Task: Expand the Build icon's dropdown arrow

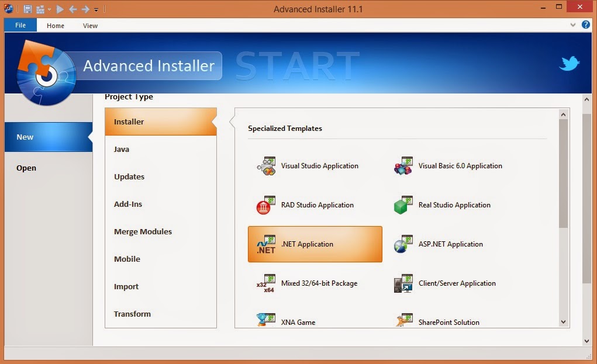Action: pos(49,9)
